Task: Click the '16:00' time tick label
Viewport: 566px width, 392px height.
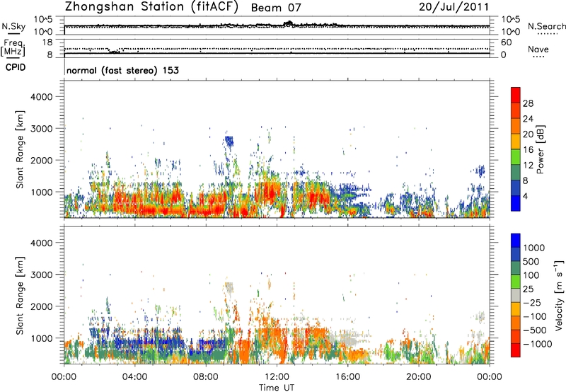Action: pos(347,377)
